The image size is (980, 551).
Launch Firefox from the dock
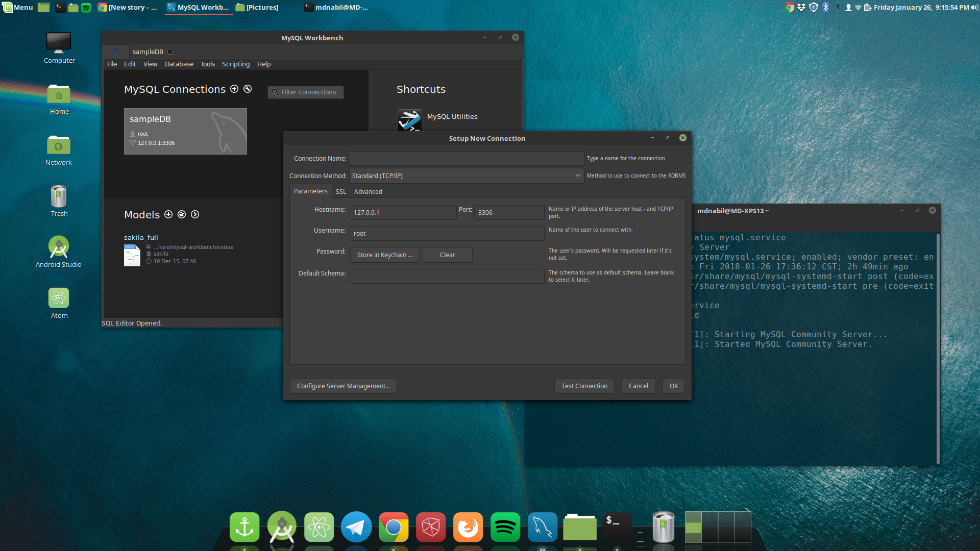pos(468,527)
